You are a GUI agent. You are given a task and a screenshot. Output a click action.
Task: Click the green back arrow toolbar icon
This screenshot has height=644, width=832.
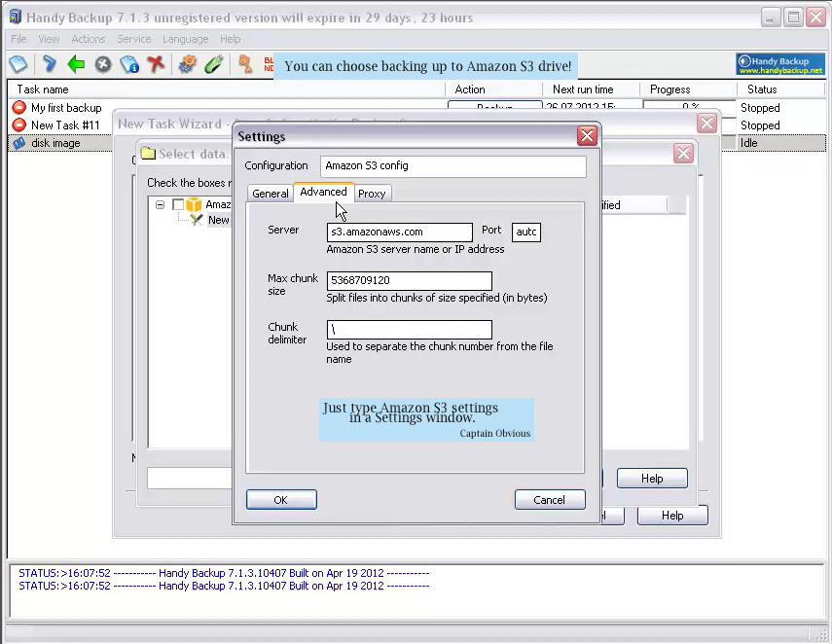click(76, 64)
